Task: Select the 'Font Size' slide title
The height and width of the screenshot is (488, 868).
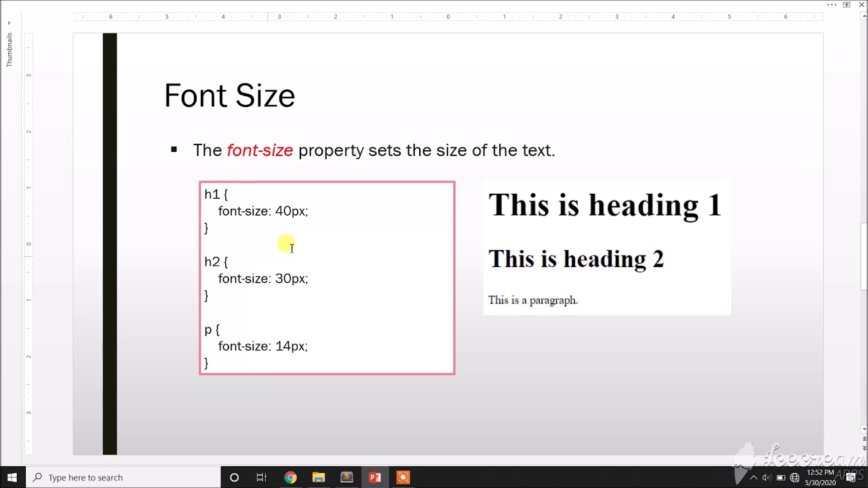Action: click(x=229, y=96)
